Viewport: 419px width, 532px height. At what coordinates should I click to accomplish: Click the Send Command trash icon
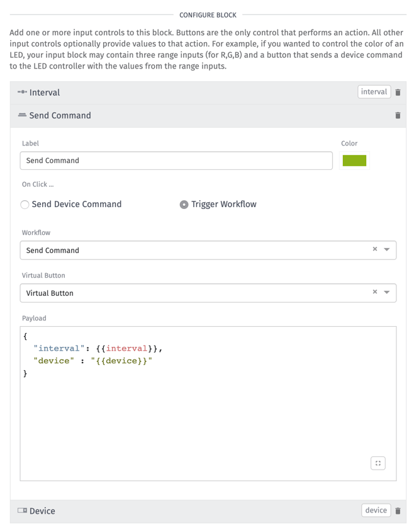pyautogui.click(x=398, y=116)
